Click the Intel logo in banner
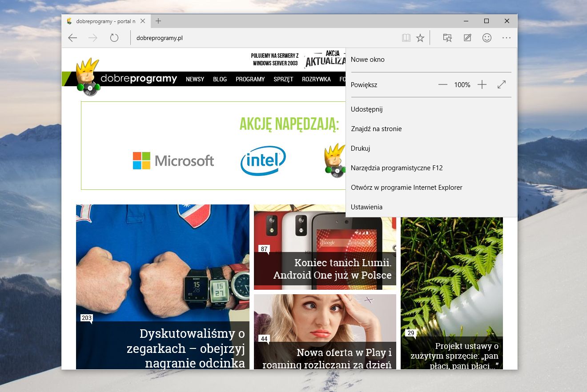 [x=263, y=160]
